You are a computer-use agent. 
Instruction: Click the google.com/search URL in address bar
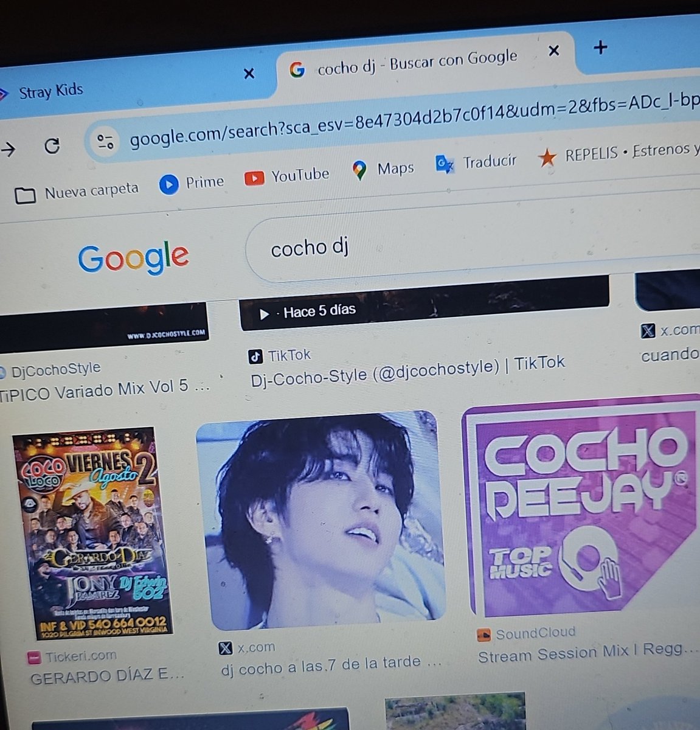click(x=414, y=120)
